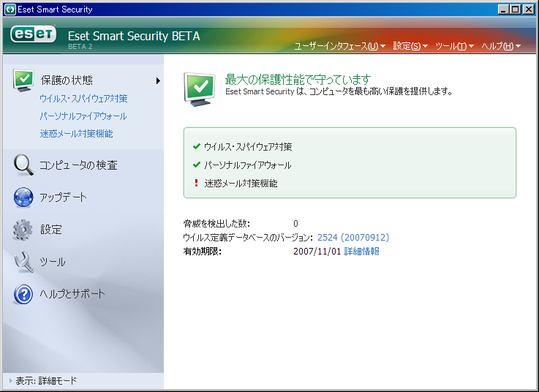Click green check icon beside ウイルス・スパイウェア対策 status
The image size is (539, 392).
click(x=197, y=146)
